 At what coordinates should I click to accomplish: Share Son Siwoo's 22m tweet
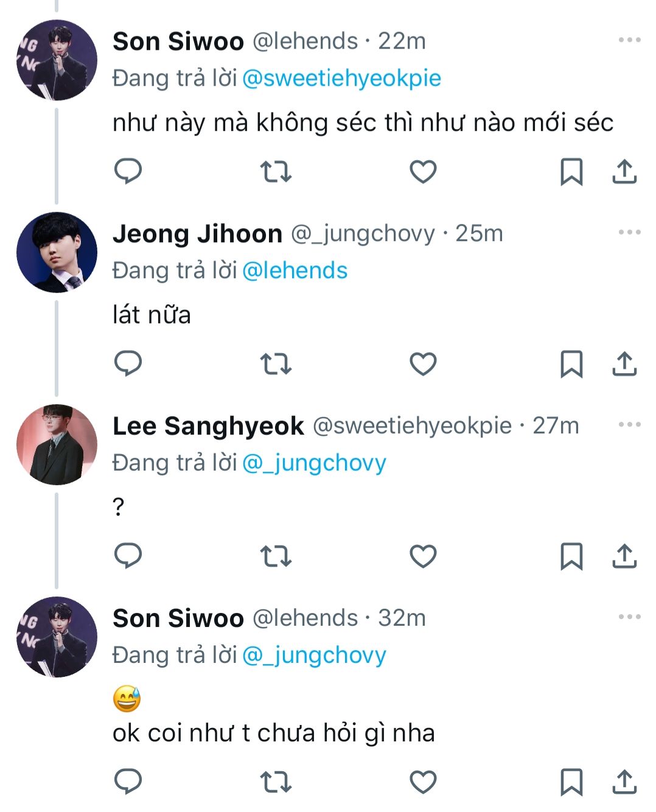pyautogui.click(x=624, y=172)
